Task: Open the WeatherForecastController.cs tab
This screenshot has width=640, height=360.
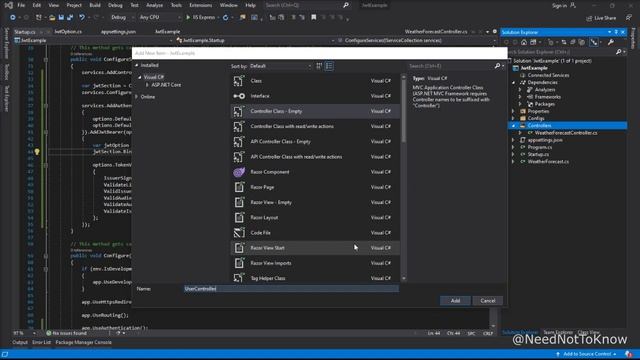Action: pyautogui.click(x=436, y=31)
